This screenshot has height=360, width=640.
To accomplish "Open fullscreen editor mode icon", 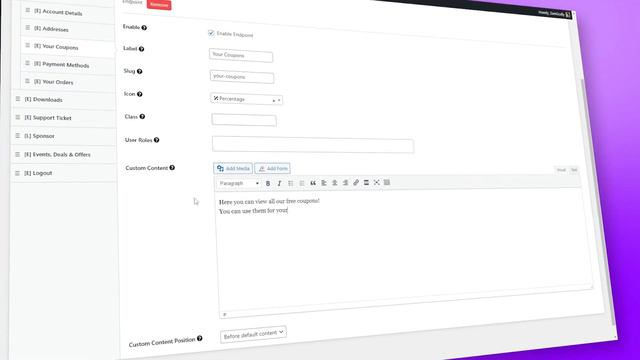I will (376, 182).
